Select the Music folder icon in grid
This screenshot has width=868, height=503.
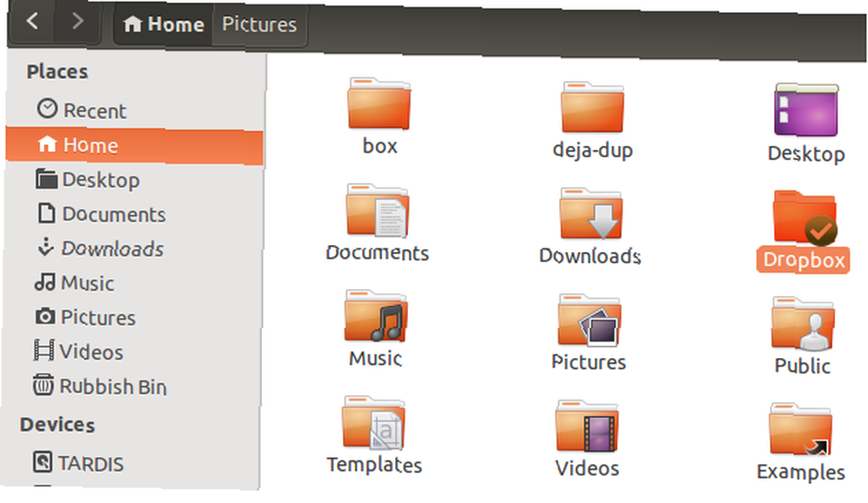click(x=376, y=315)
